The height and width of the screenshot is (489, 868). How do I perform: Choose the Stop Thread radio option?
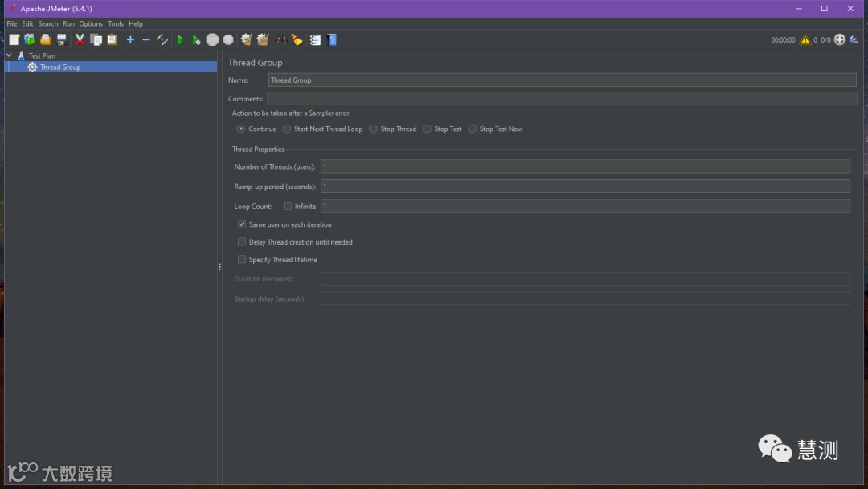(373, 129)
